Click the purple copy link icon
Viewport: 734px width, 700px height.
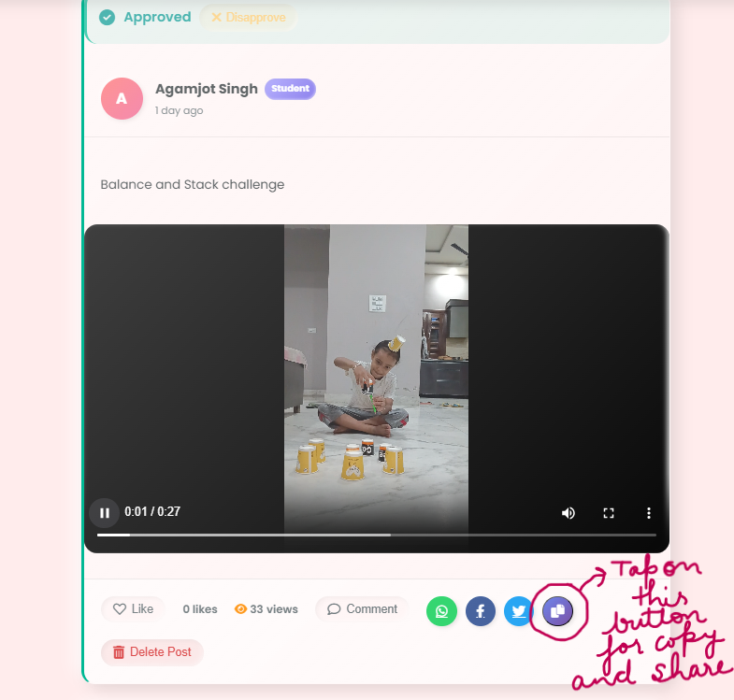click(558, 611)
